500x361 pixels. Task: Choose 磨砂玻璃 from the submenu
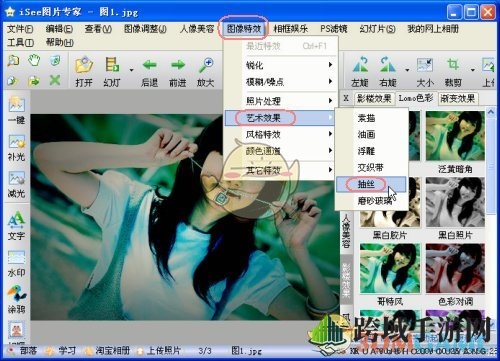(x=371, y=201)
